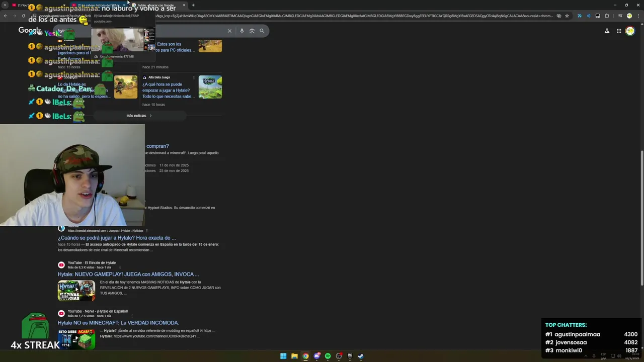The width and height of the screenshot is (644, 362).
Task: Show hidden system tray icons
Action: pos(586,356)
